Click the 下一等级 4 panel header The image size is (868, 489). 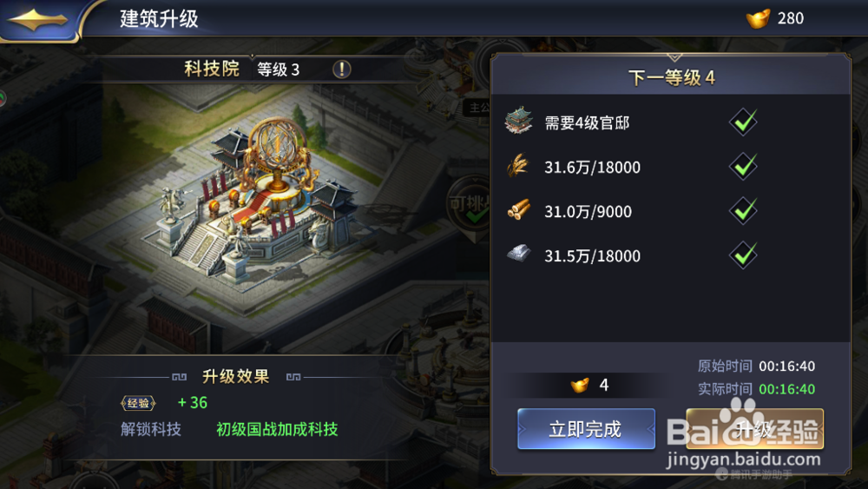(671, 77)
